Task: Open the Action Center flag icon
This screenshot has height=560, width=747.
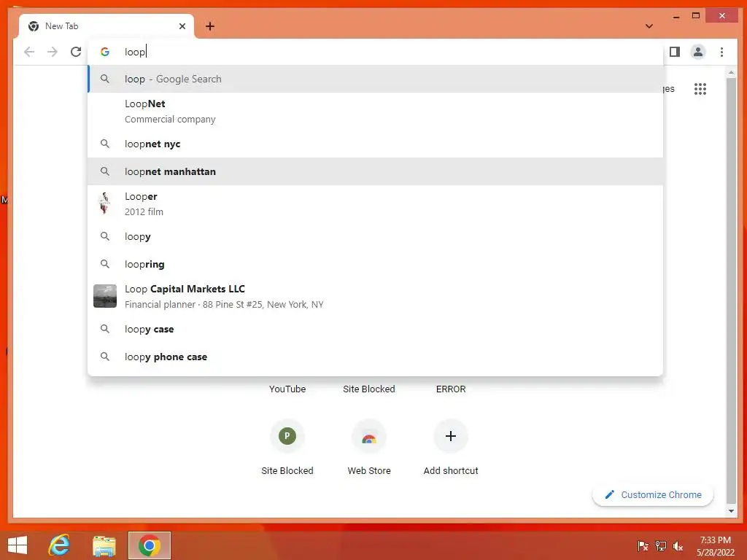Action: pos(643,546)
